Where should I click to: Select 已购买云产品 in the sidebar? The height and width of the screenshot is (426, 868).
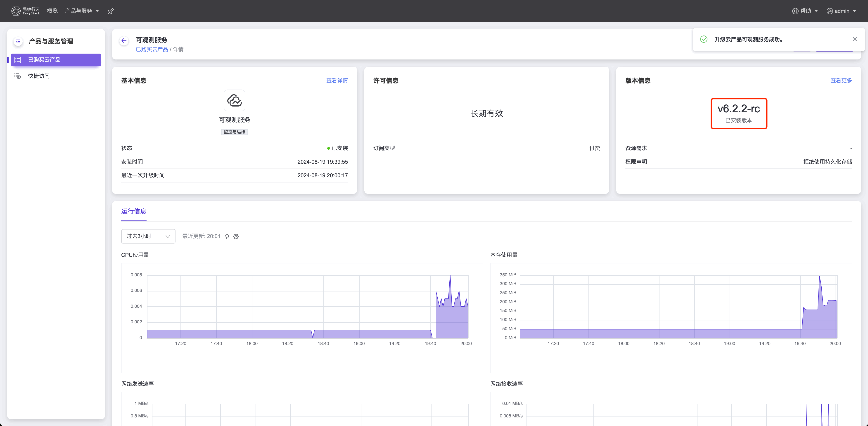[56, 60]
